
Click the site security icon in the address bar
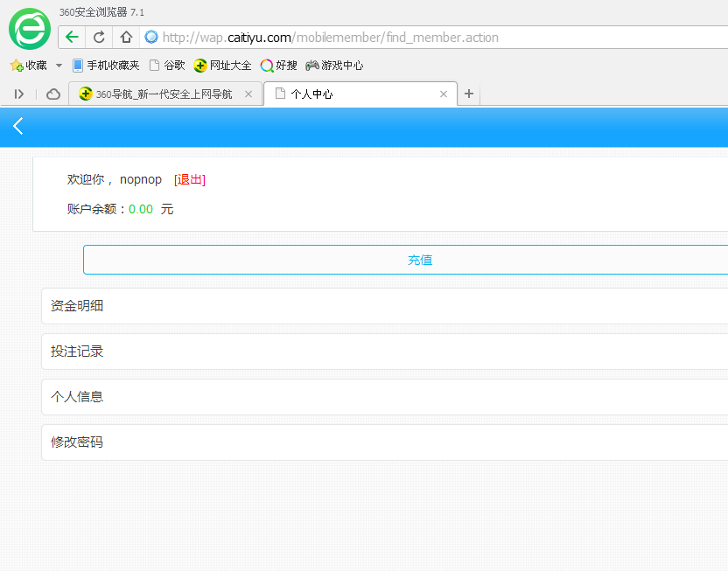pyautogui.click(x=151, y=37)
